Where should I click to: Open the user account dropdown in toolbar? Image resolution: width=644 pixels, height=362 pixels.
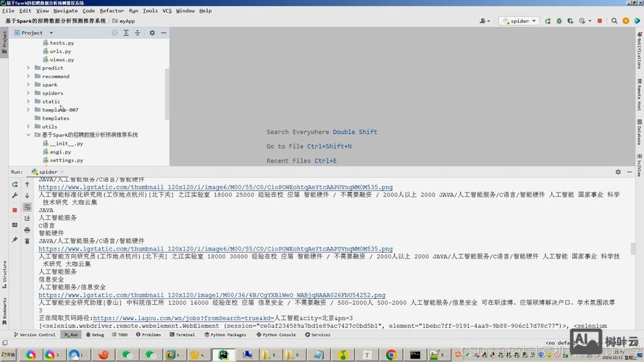click(485, 21)
